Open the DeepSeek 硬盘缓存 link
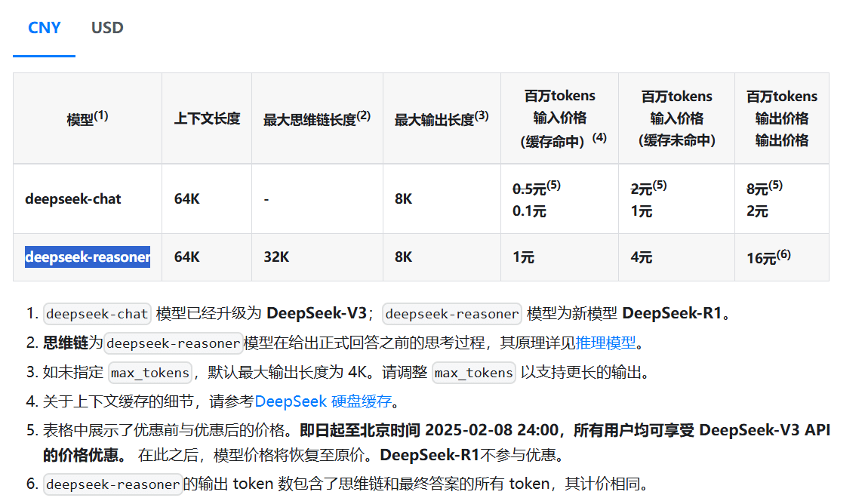This screenshot has height=501, width=868. click(325, 401)
